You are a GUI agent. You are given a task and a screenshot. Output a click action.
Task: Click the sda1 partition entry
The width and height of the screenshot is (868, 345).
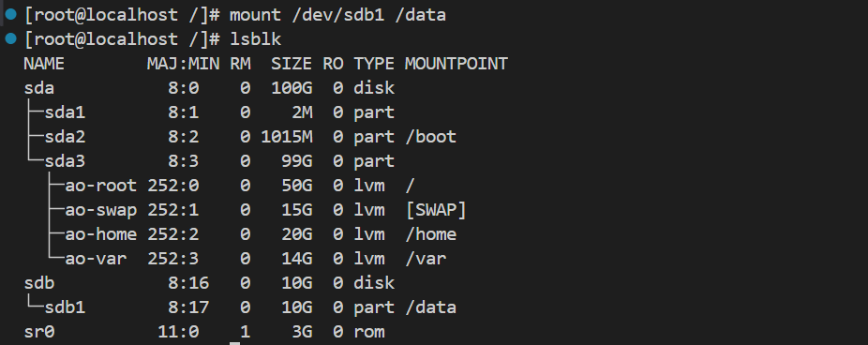[x=65, y=112]
